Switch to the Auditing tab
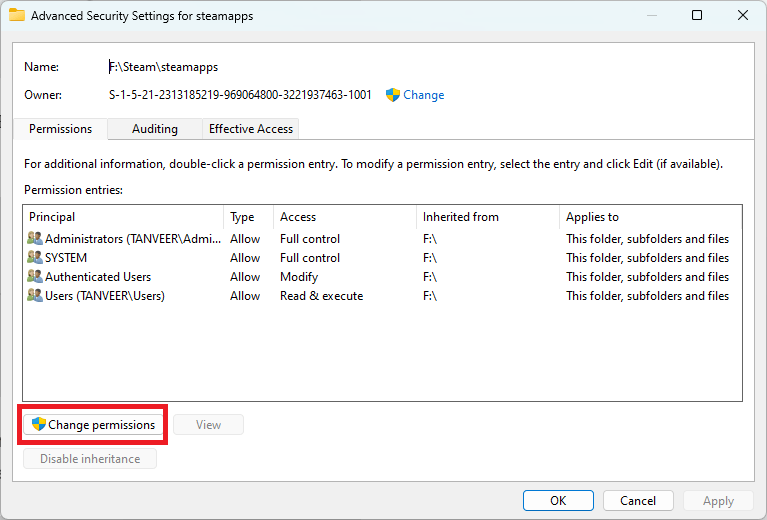767x520 pixels. click(155, 129)
